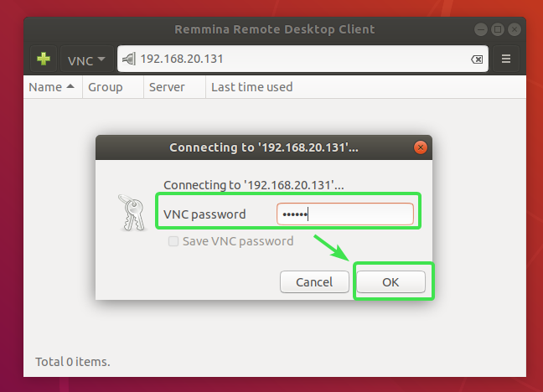
Task: Clear the quick connect address with the backspace icon
Action: (476, 59)
